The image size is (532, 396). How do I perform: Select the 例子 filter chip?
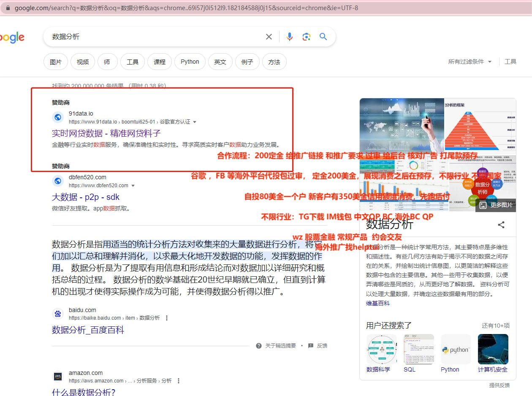[x=247, y=62]
